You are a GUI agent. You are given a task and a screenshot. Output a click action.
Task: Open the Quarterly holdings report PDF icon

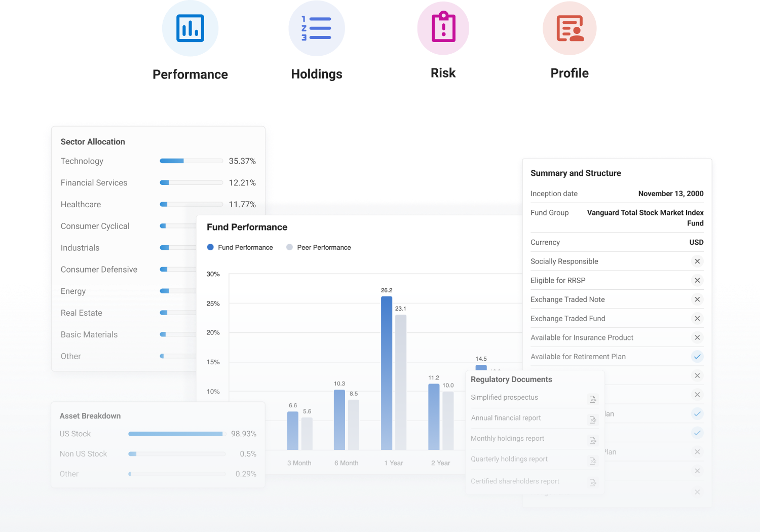(x=593, y=461)
